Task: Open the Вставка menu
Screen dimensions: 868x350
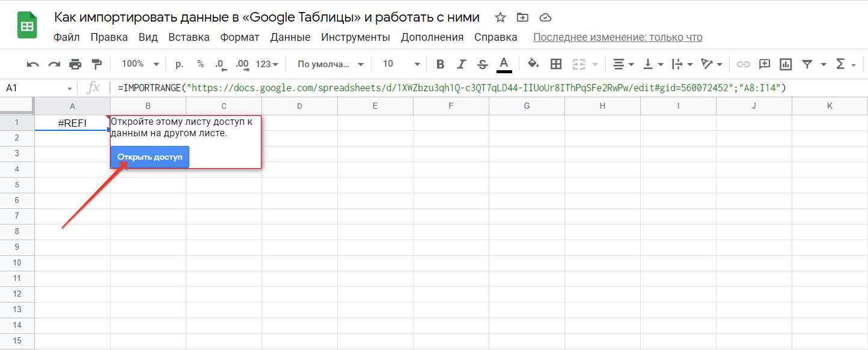Action: (189, 37)
